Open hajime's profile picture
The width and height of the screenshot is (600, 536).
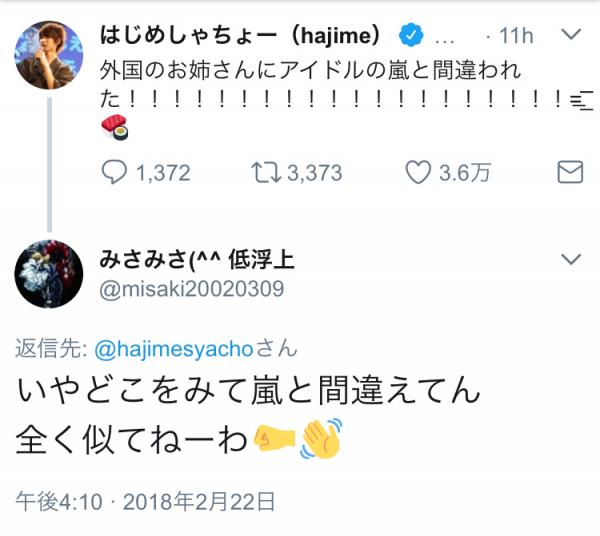point(49,52)
